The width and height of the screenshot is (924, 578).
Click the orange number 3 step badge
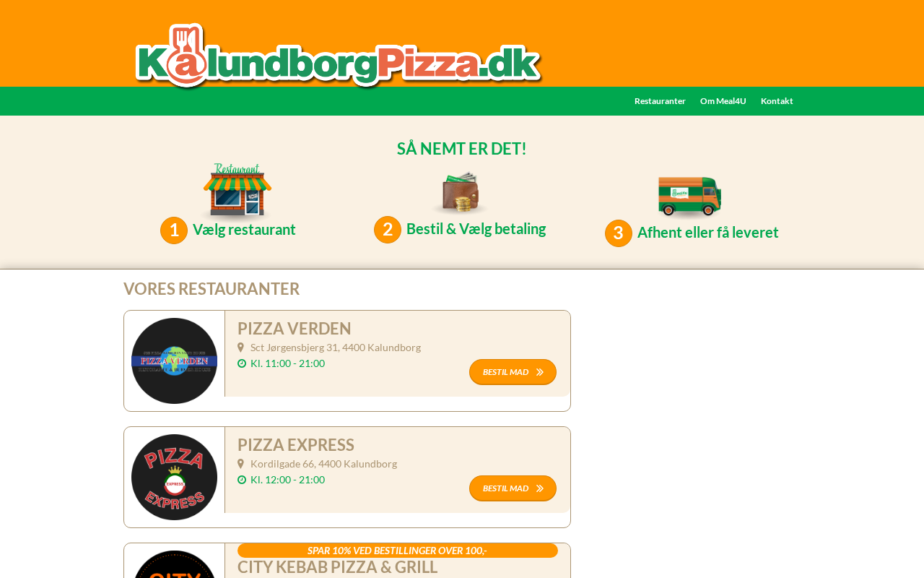coord(619,233)
